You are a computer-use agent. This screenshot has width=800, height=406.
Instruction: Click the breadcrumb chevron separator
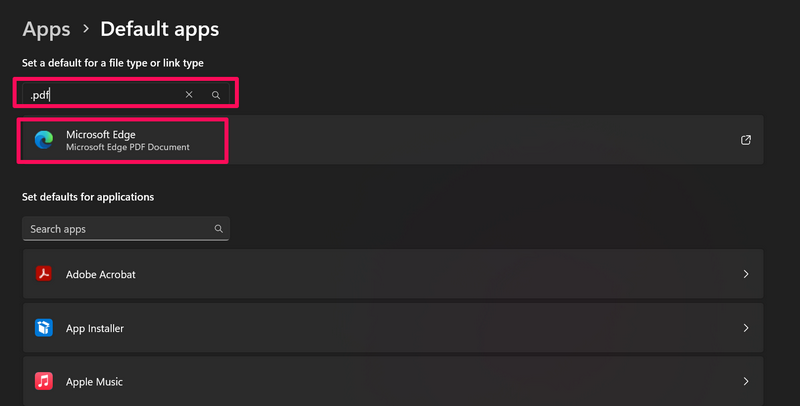[x=85, y=31]
